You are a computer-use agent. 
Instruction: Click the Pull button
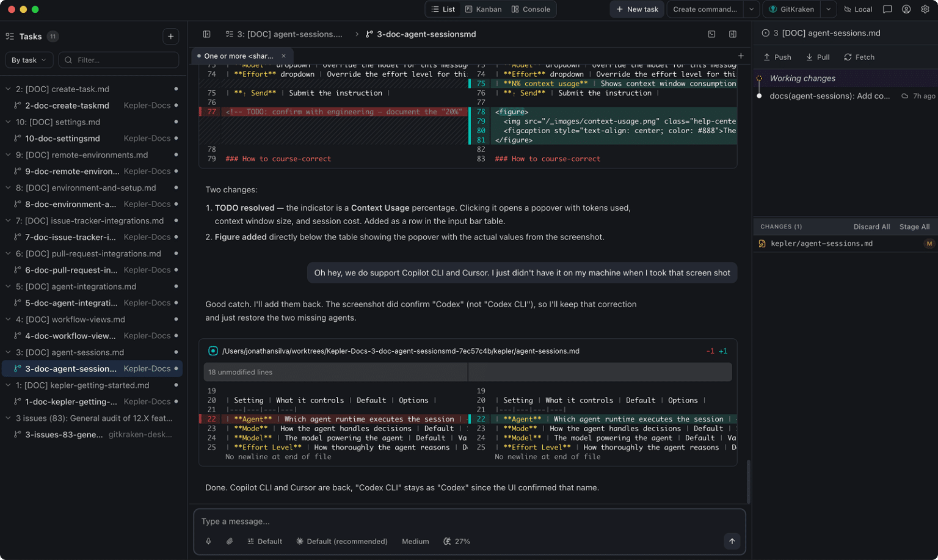pyautogui.click(x=818, y=57)
